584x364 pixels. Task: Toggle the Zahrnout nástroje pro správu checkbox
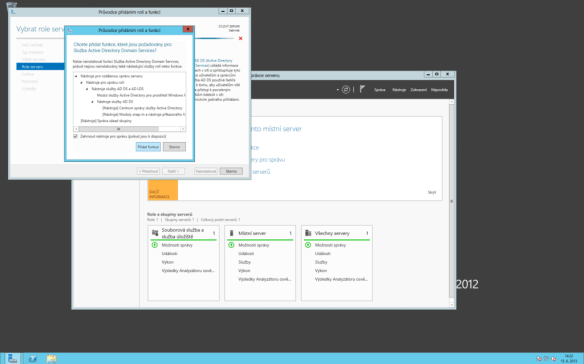tap(76, 136)
